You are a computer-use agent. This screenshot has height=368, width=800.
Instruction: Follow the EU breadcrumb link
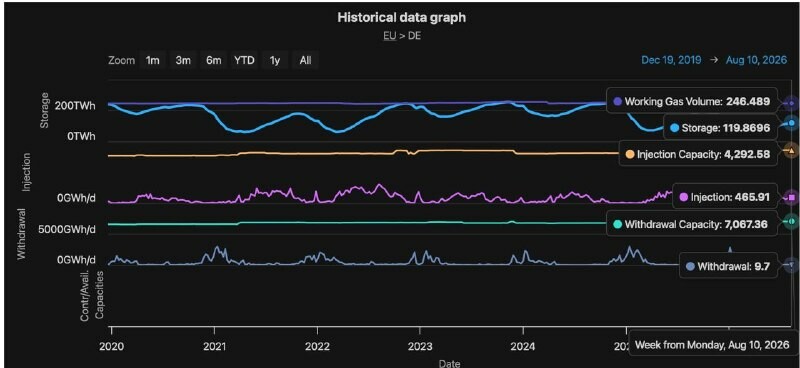point(389,37)
